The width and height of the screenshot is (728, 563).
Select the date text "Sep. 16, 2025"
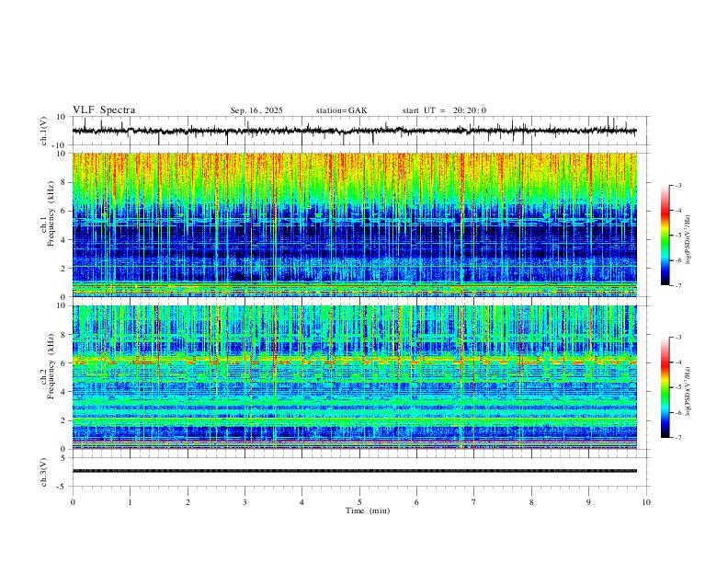256,110
